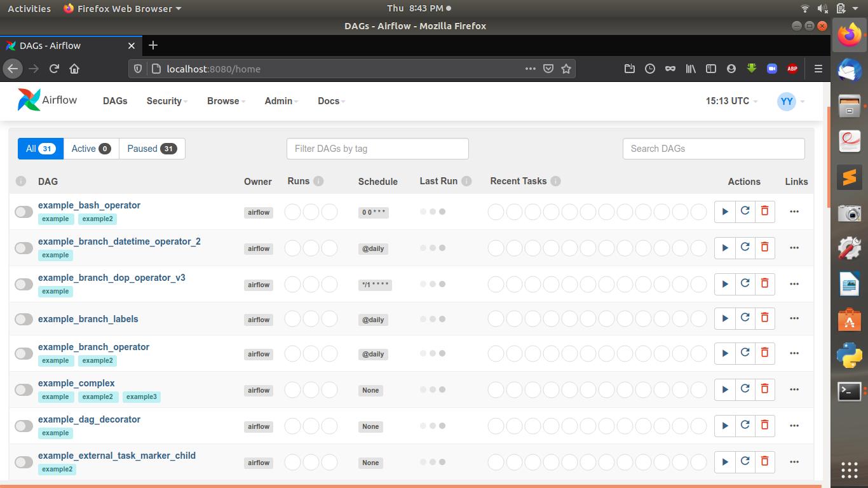Screen dimensions: 868x488
Task: Refresh the example_complex DAG
Action: click(x=745, y=389)
